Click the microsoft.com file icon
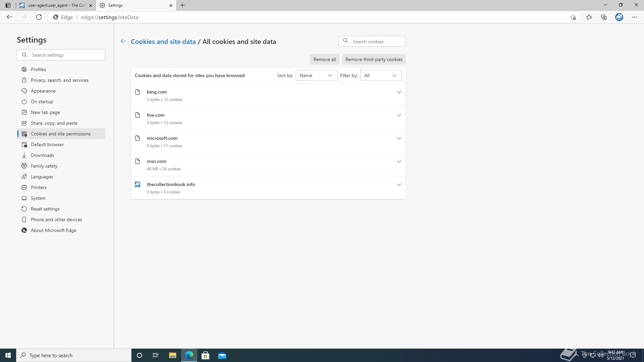This screenshot has width=644, height=362. 138,138
